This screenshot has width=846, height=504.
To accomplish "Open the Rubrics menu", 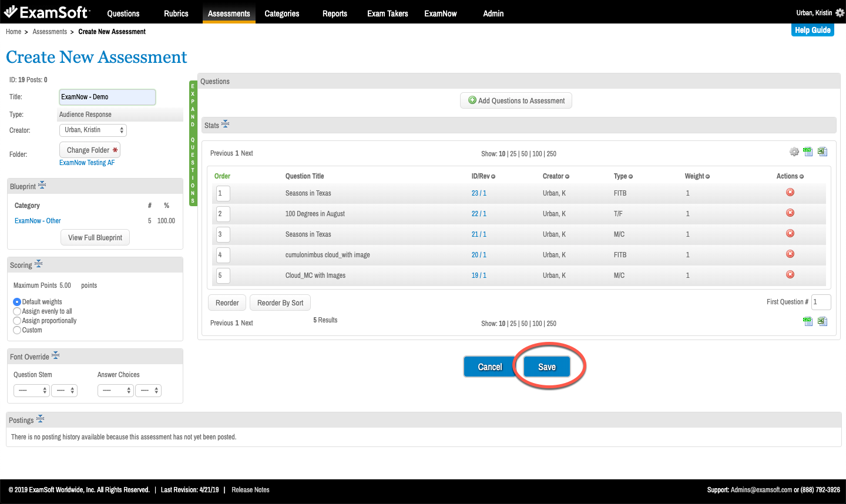I will [176, 14].
